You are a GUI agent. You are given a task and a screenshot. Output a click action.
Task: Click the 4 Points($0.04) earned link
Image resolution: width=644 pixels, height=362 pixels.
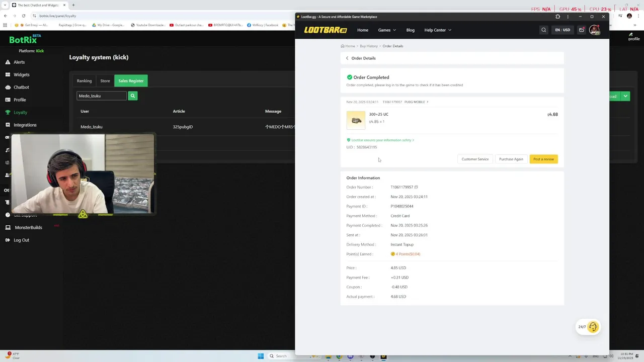[x=406, y=254]
